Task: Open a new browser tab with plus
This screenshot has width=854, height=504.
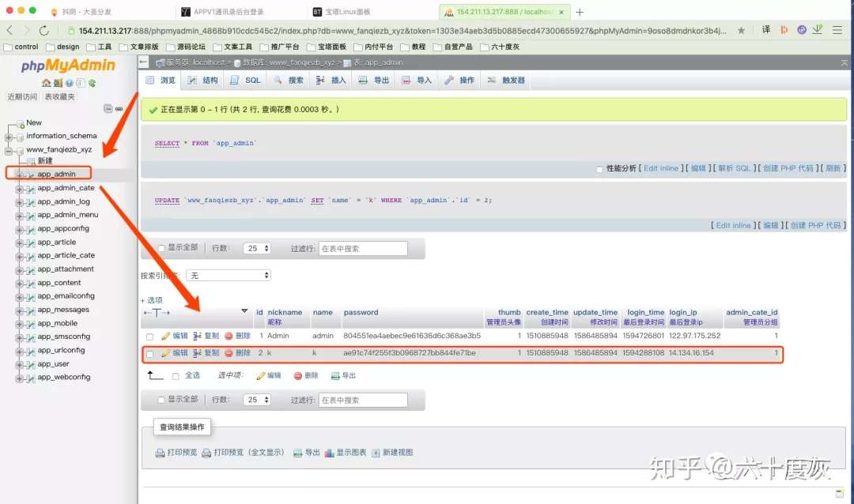Action: (580, 12)
